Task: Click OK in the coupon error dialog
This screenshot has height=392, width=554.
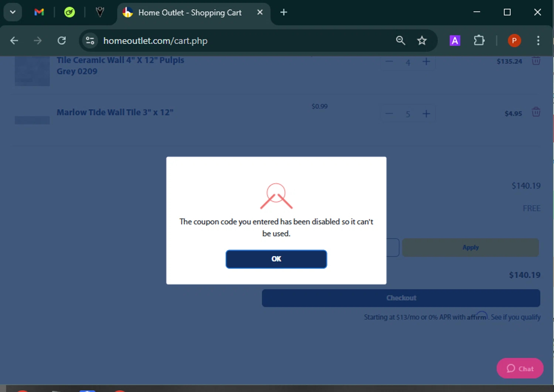Action: [x=276, y=259]
